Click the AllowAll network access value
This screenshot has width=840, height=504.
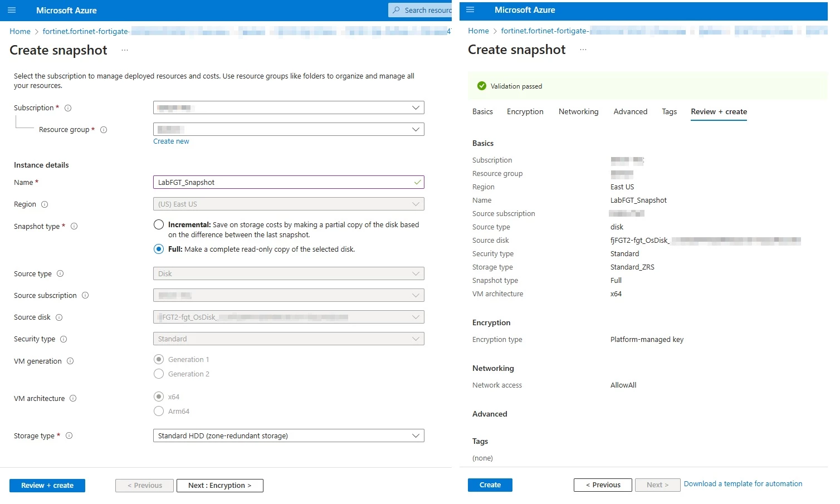623,385
